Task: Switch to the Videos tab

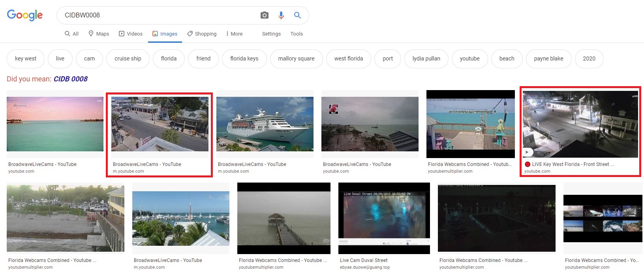Action: [131, 34]
